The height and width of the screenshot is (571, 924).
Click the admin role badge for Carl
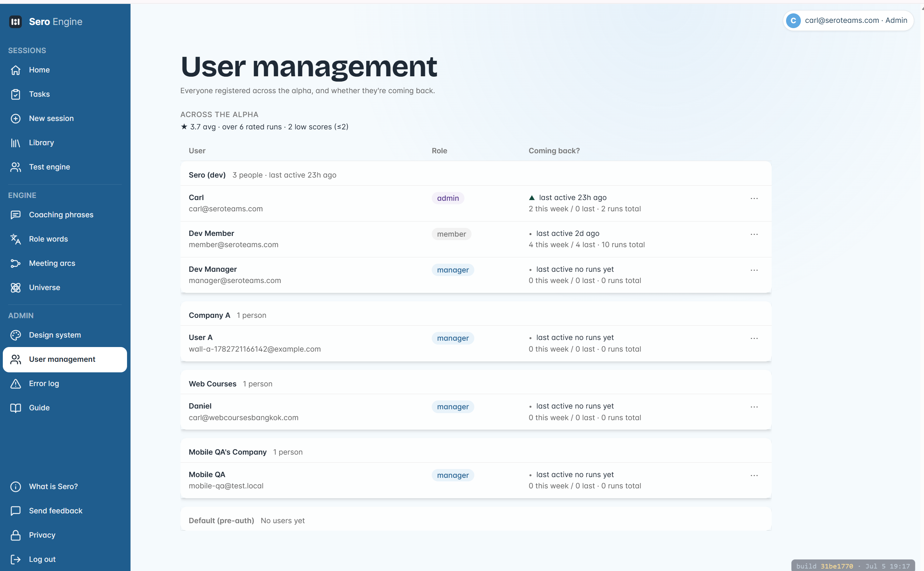[448, 198]
